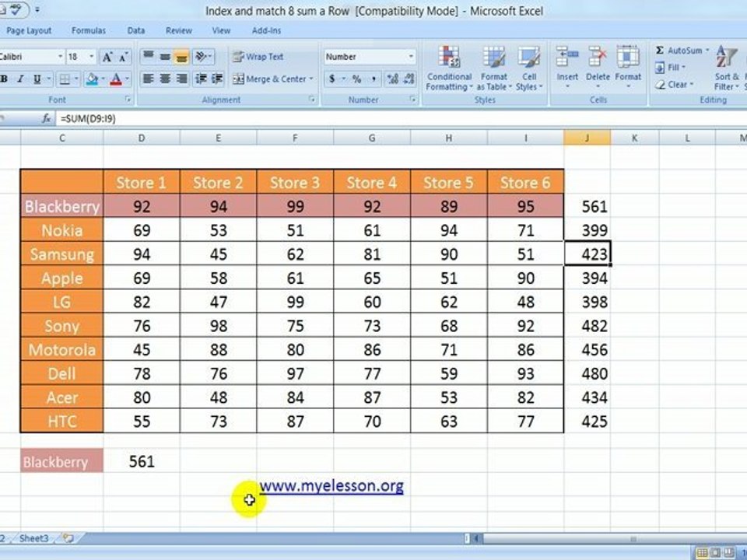747x560 pixels.
Task: Click the Increase Indent icon
Action: click(217, 79)
